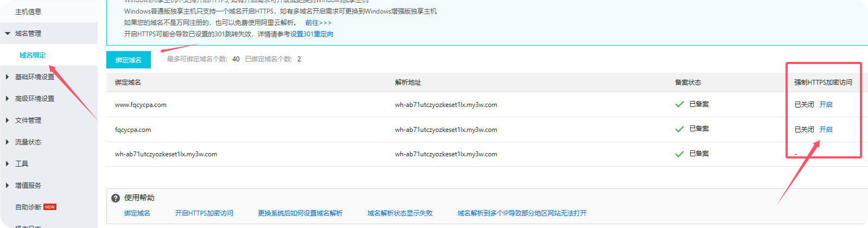The image size is (868, 228).
Task: Collapse the 域名管理 section arrow
Action: [x=8, y=34]
